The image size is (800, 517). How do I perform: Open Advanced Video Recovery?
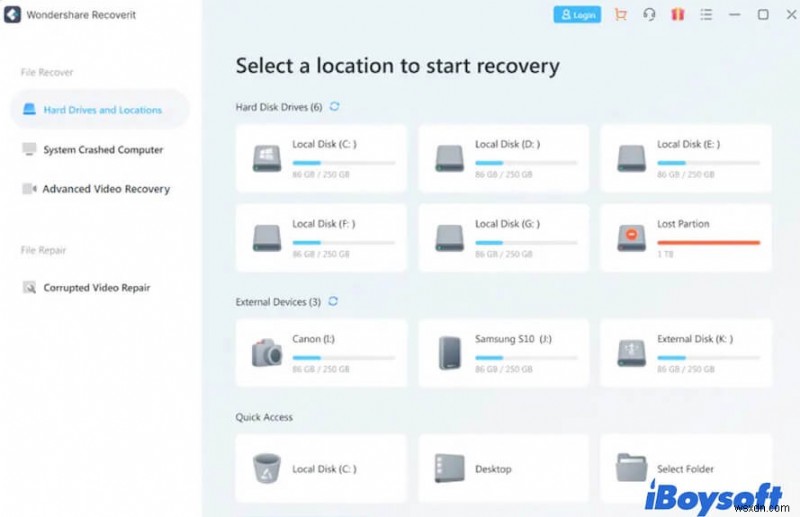click(x=106, y=189)
